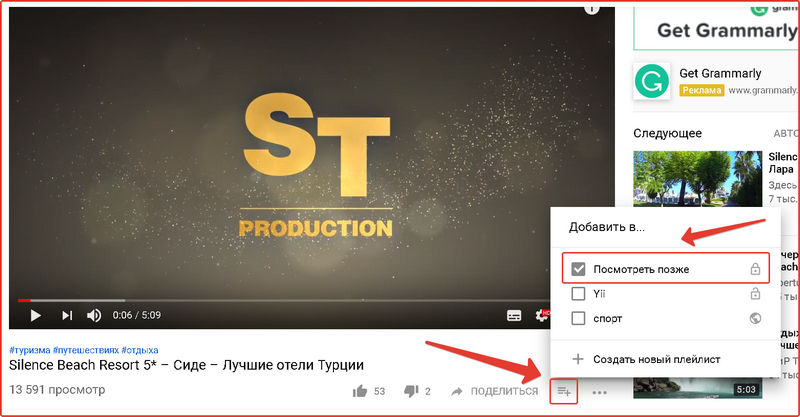Click the video title Silence Beach Resort 5*

click(186, 365)
